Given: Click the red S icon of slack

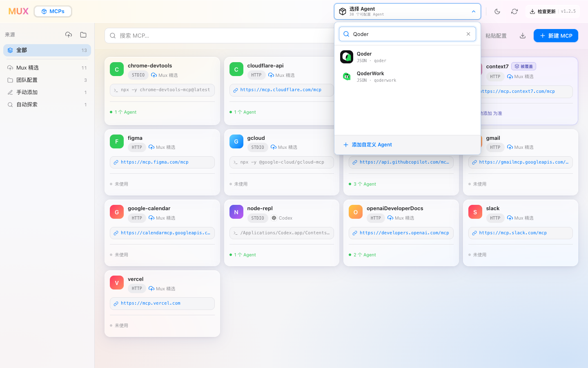Looking at the screenshot, I should [x=475, y=212].
